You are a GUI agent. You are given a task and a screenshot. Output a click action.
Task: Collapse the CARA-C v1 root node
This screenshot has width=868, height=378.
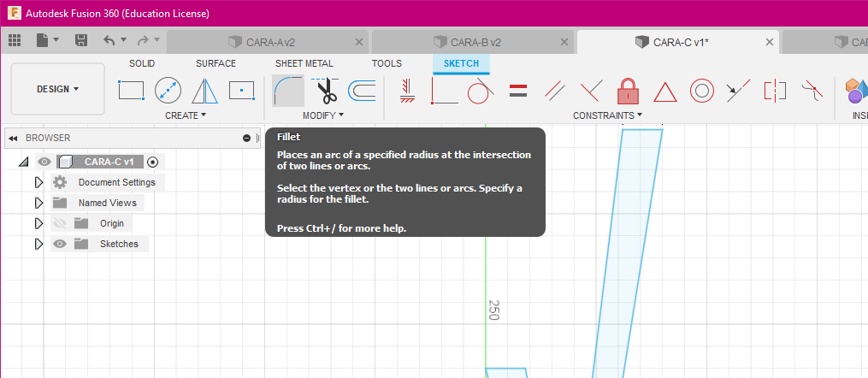click(23, 162)
